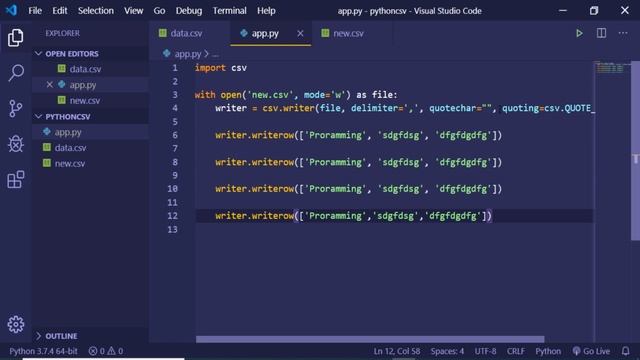Click the VS Code logo icon

coord(11,10)
